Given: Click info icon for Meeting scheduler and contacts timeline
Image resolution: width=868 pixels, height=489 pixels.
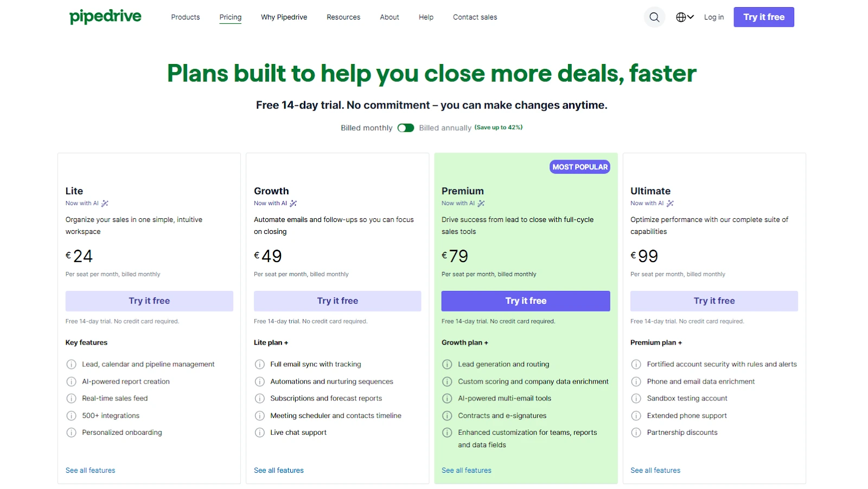Looking at the screenshot, I should 260,416.
